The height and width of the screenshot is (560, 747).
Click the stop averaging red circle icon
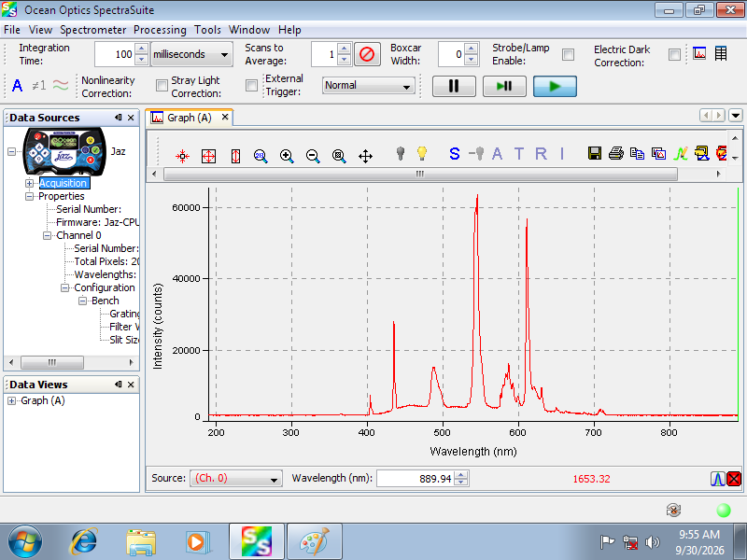(x=367, y=54)
